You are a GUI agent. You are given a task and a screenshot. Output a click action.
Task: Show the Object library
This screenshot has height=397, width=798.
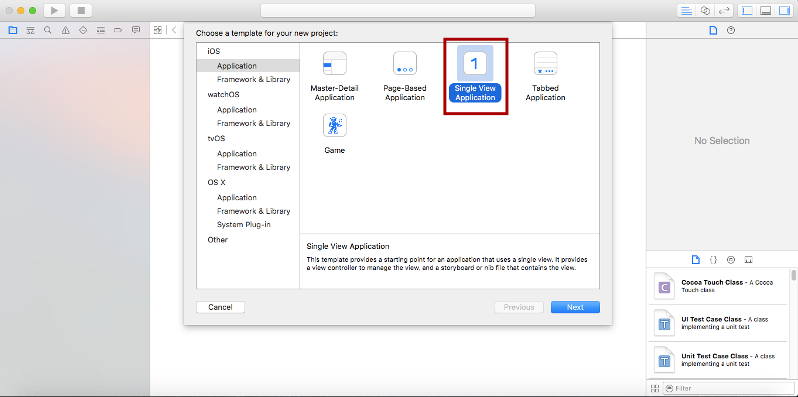pyautogui.click(x=731, y=260)
